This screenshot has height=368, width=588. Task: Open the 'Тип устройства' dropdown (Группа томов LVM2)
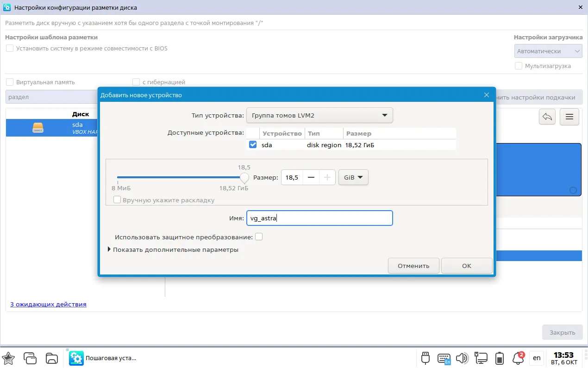point(319,115)
